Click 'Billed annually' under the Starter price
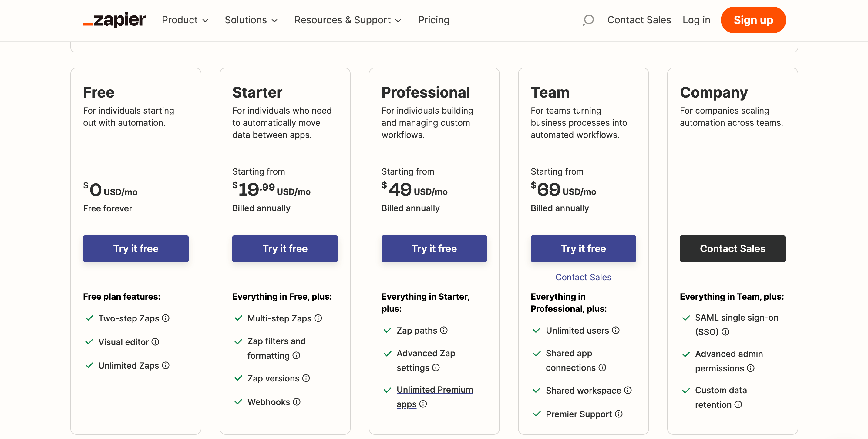This screenshot has width=868, height=439. pos(261,208)
